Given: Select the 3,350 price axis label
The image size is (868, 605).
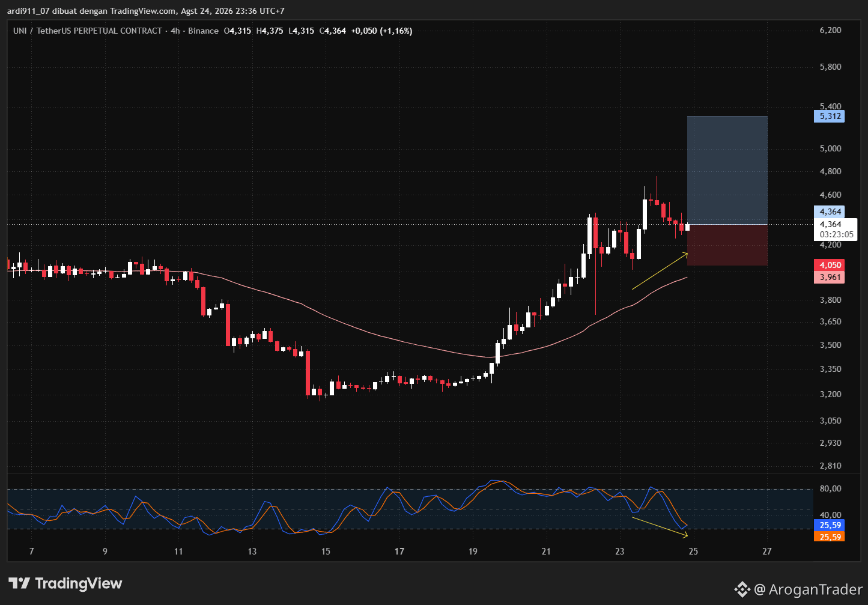Looking at the screenshot, I should coord(830,369).
